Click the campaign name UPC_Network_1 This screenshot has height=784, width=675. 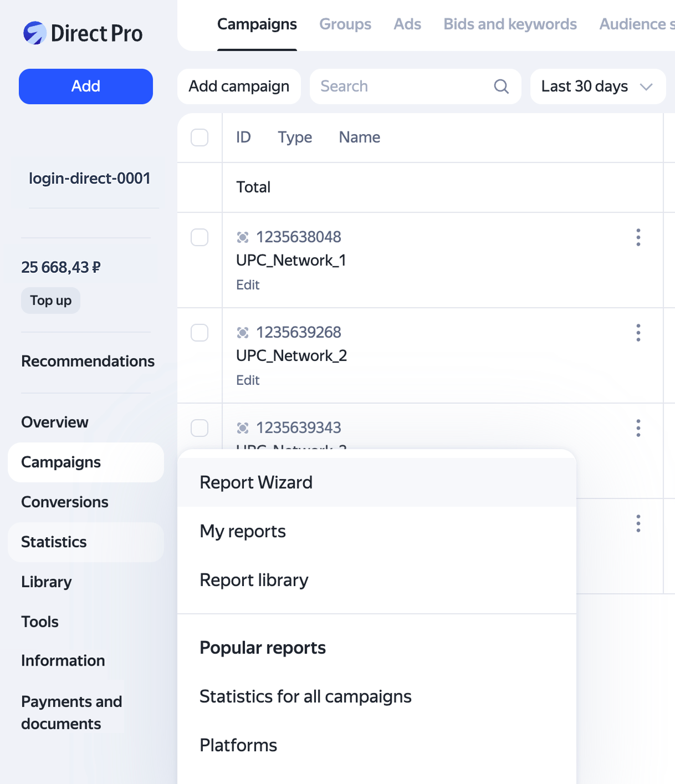291,261
